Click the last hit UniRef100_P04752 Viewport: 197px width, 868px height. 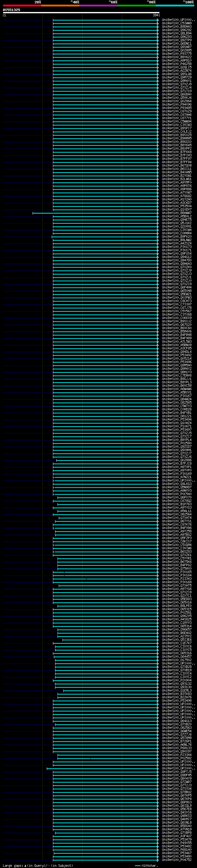click(176, 860)
